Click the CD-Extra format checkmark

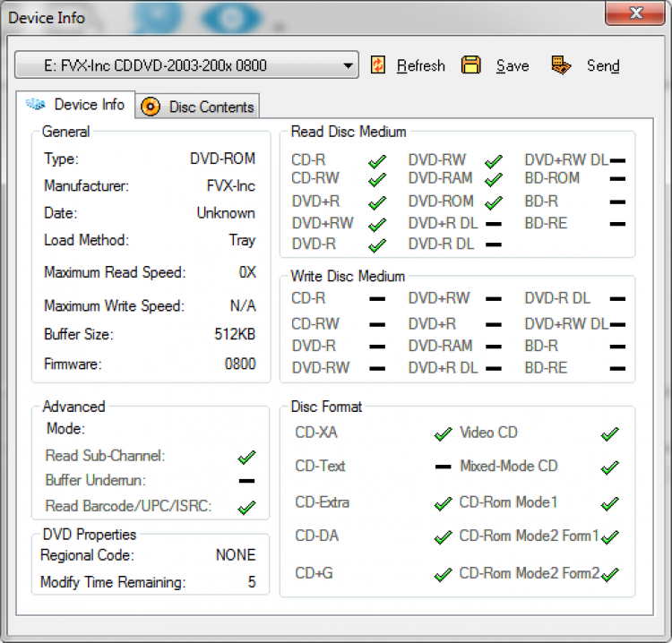pos(444,504)
